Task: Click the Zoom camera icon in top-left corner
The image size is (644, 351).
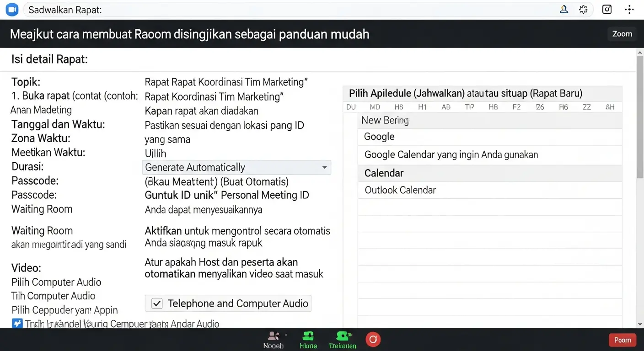Action: pos(11,9)
